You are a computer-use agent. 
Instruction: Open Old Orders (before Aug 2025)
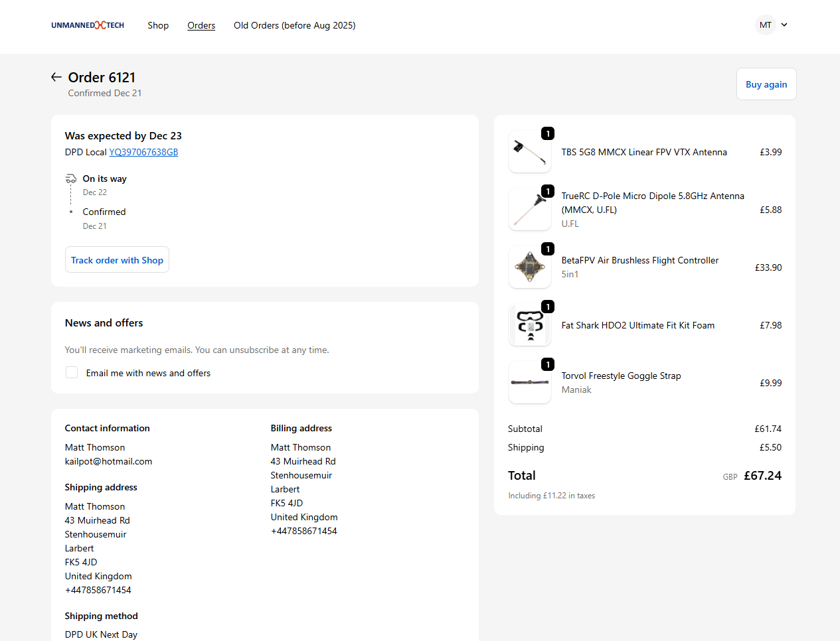point(294,25)
